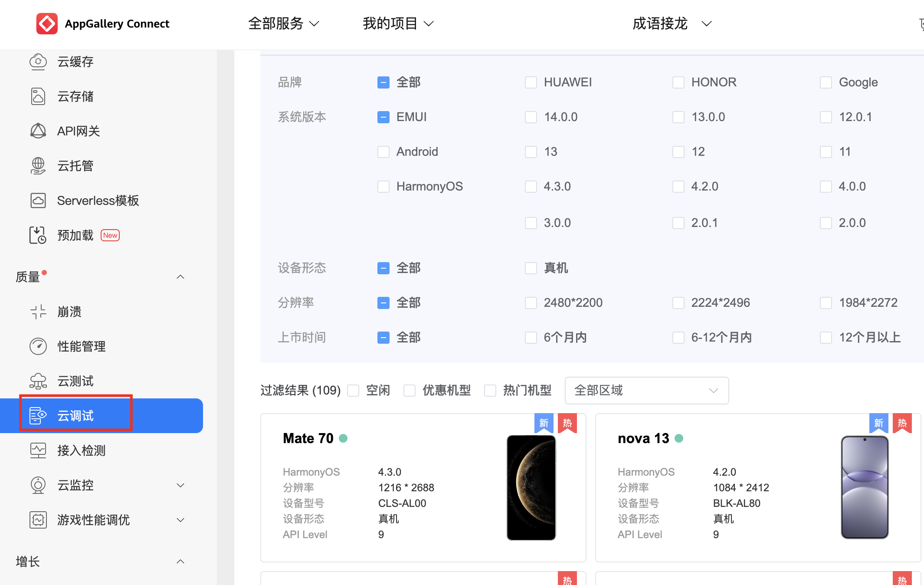Viewport: 924px width, 585px height.
Task: Open the API网关 sidebar icon
Action: click(38, 131)
